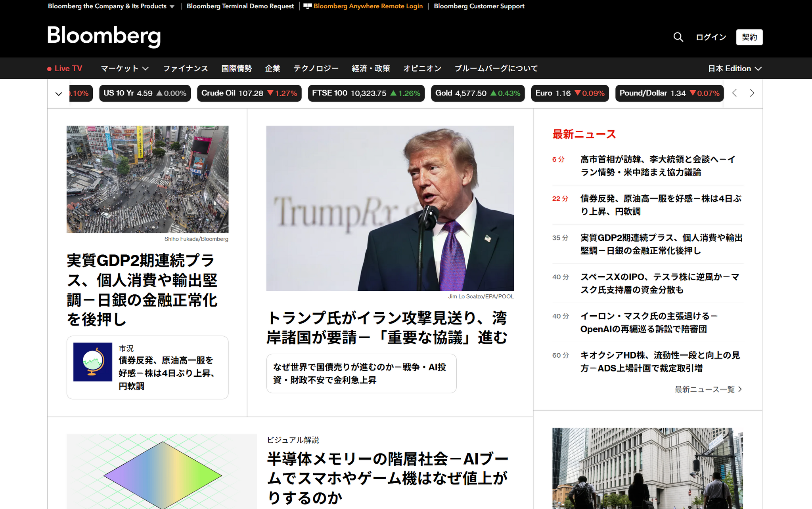Image resolution: width=812 pixels, height=509 pixels.
Task: Select the FTSE 100 ticker
Action: 366,93
